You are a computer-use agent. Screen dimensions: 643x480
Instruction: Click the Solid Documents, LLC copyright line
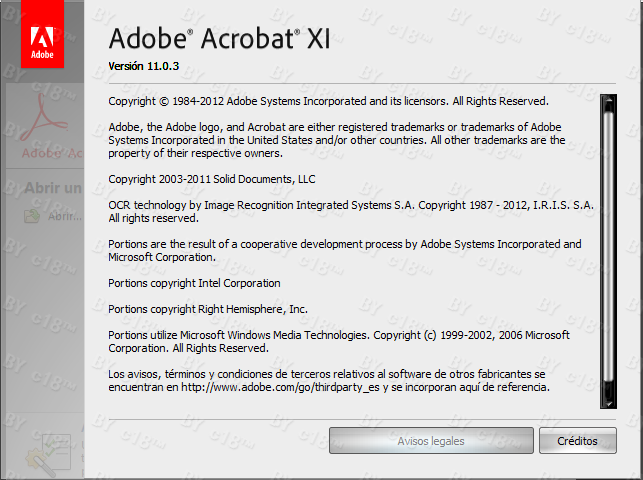[x=211, y=178]
